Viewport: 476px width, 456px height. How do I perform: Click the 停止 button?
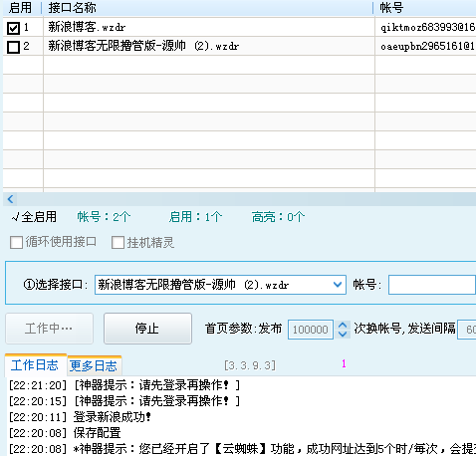pos(147,329)
